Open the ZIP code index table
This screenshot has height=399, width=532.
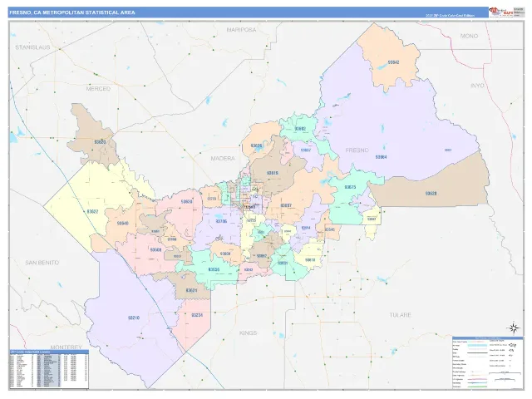[49, 369]
